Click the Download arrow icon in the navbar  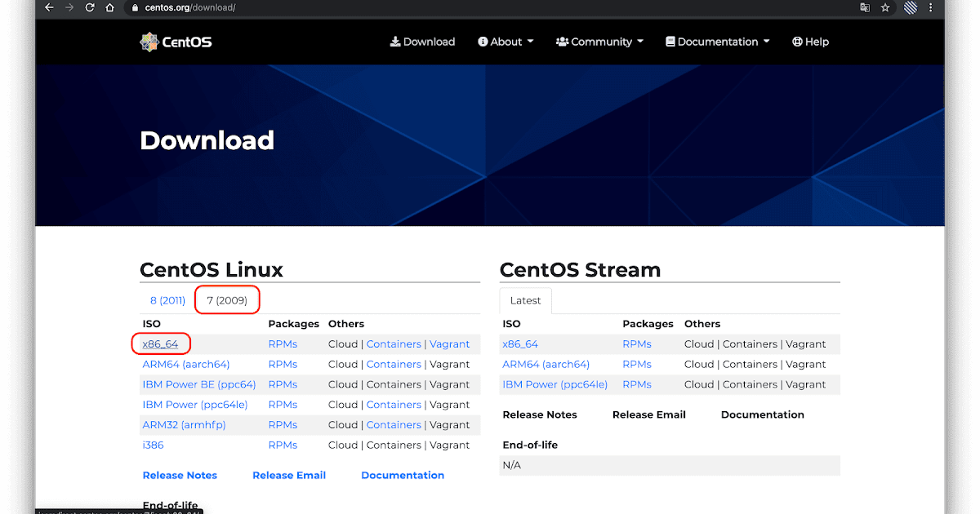395,42
